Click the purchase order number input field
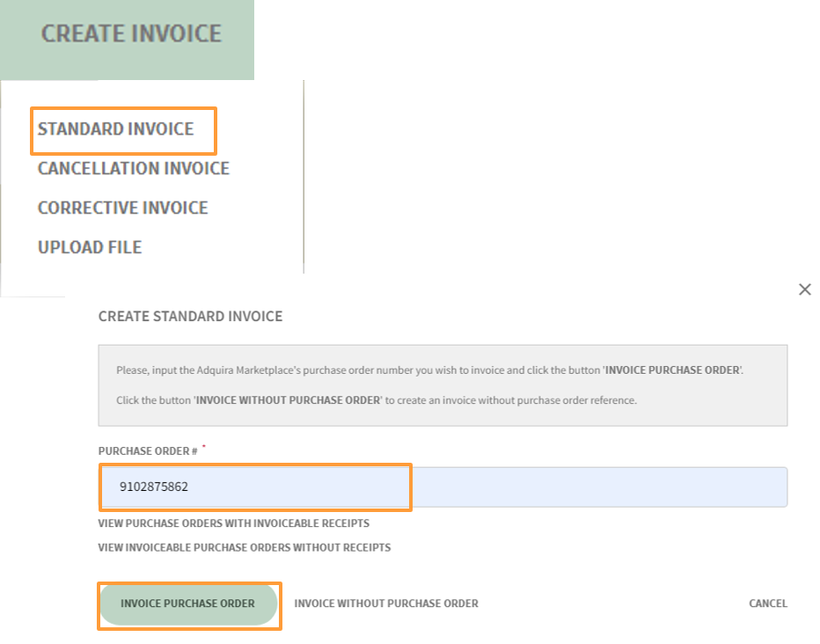 click(255, 486)
